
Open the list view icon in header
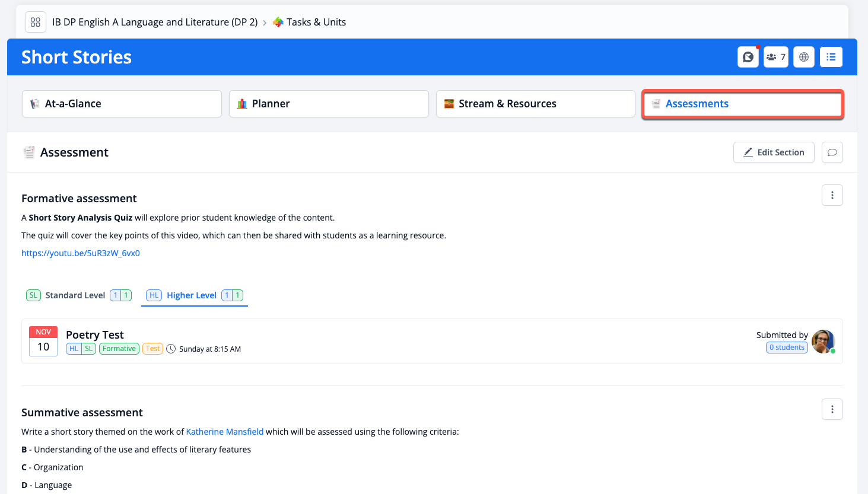pos(831,57)
